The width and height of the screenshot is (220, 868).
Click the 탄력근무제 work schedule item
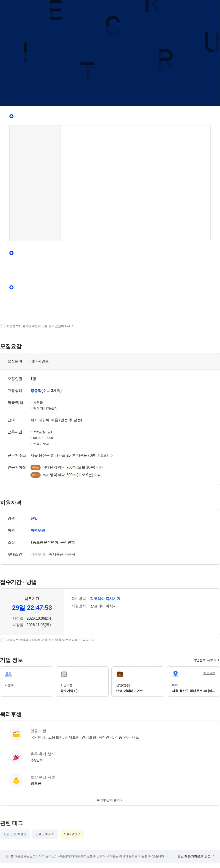41,444
